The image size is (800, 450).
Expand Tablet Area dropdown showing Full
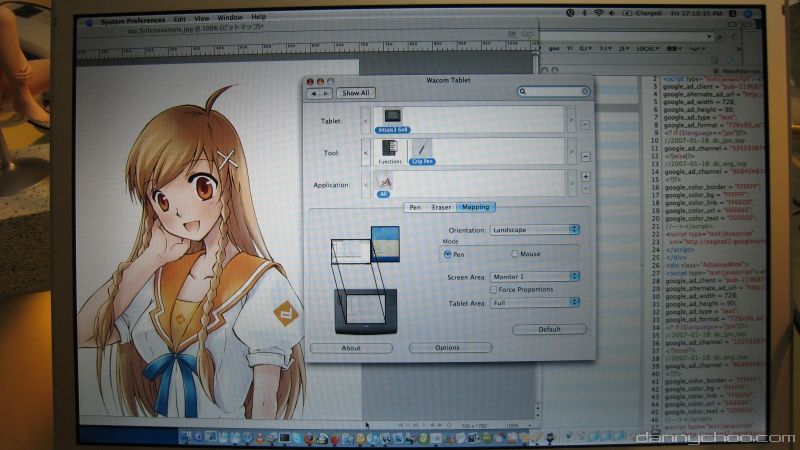coord(535,302)
